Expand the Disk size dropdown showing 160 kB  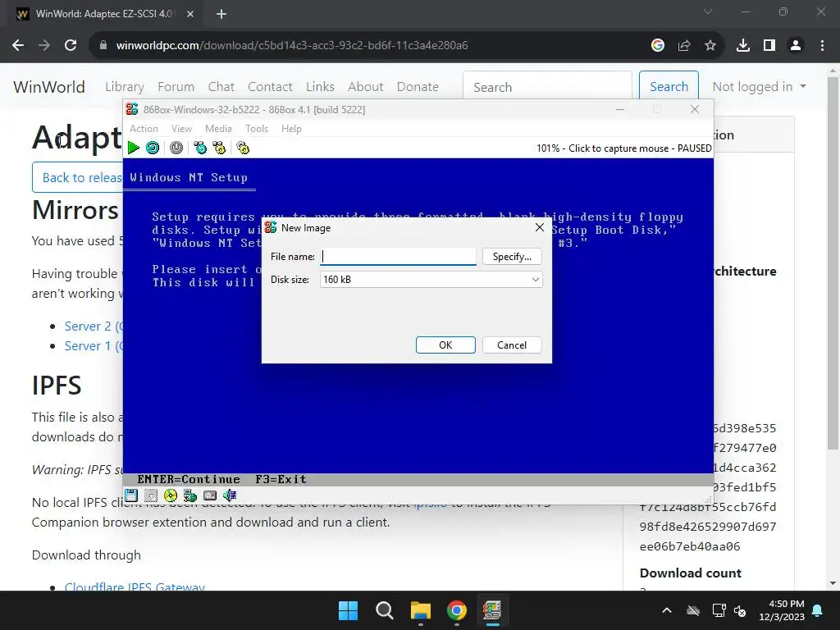coord(431,279)
